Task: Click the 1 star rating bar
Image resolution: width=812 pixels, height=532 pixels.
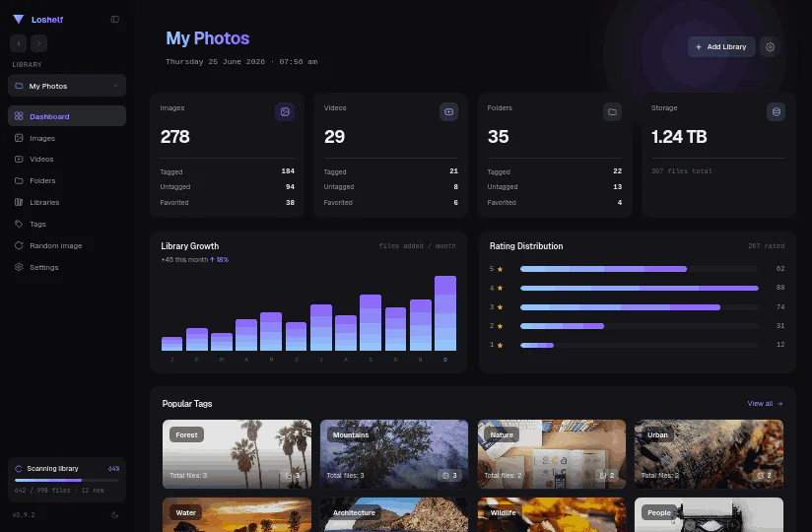Action: [x=639, y=345]
